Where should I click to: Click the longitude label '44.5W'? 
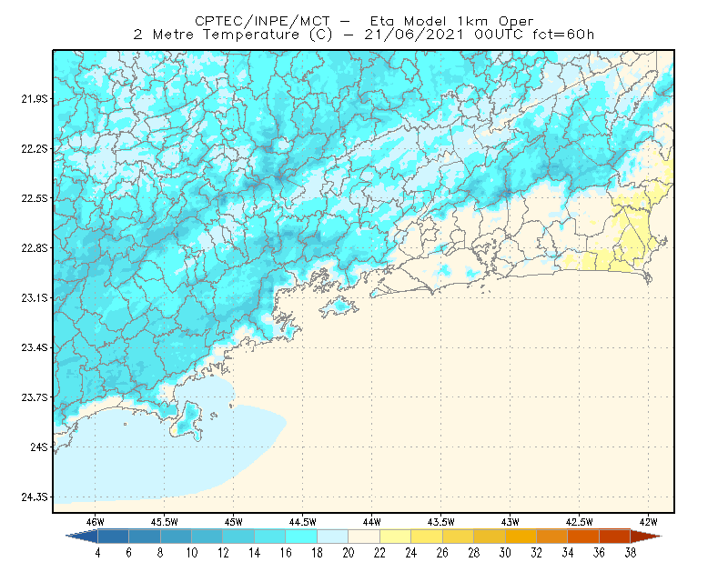(x=303, y=522)
